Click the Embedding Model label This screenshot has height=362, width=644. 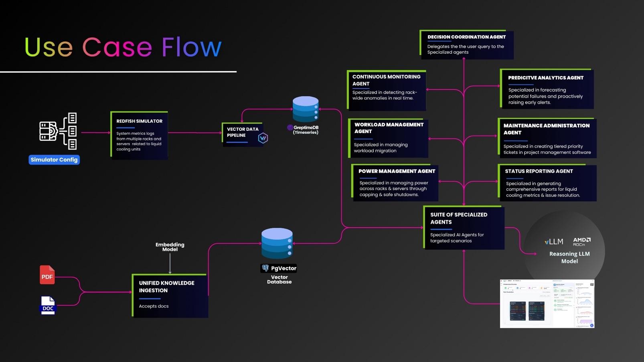[x=170, y=247]
